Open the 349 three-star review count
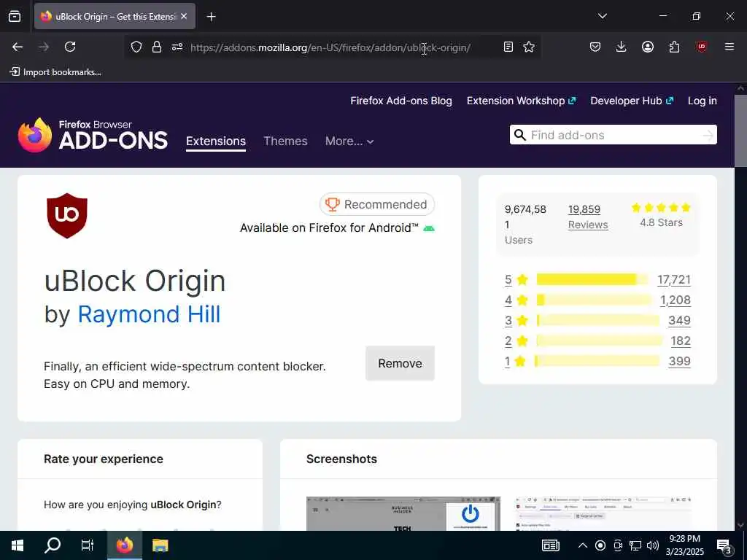This screenshot has height=560, width=747. coord(679,321)
